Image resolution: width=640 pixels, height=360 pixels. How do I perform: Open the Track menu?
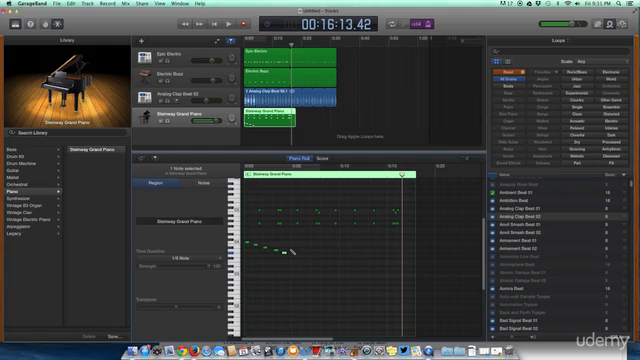coord(87,4)
